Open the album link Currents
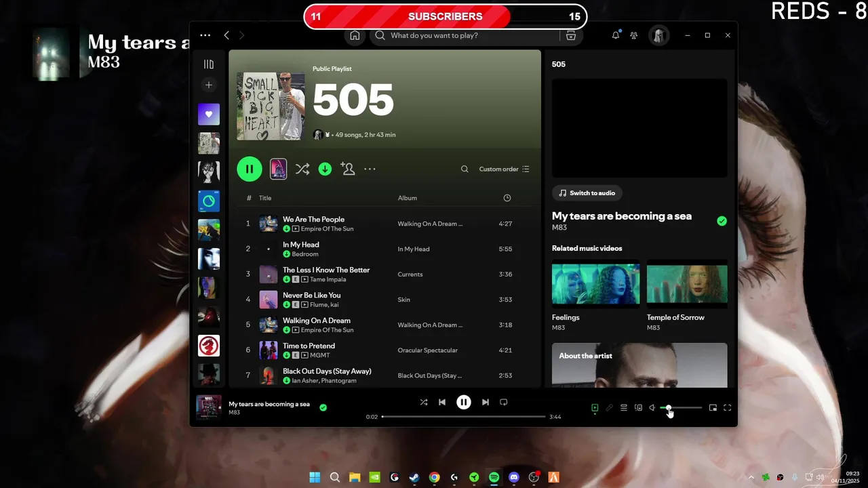 click(410, 274)
